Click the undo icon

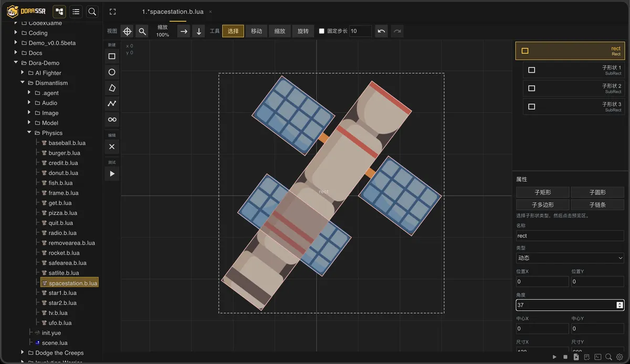[382, 31]
